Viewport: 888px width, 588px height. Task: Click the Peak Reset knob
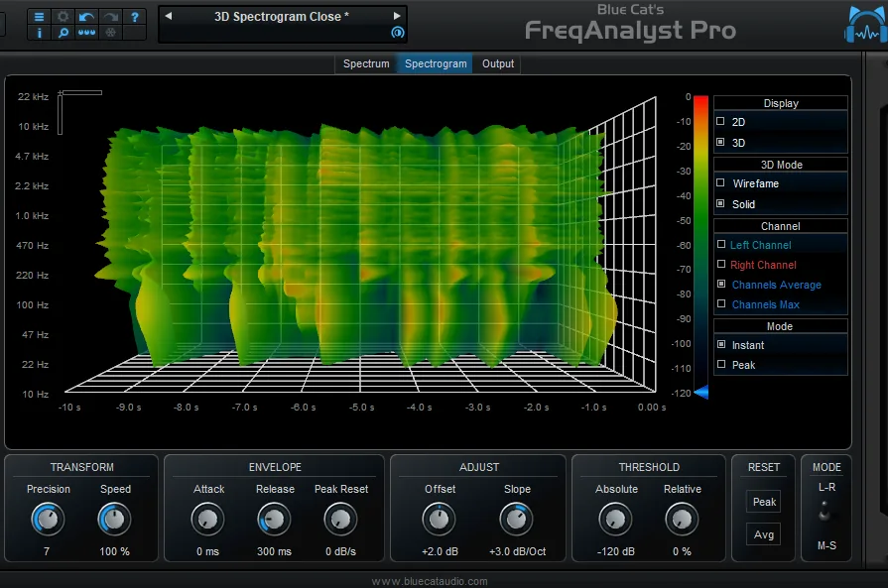(x=340, y=520)
